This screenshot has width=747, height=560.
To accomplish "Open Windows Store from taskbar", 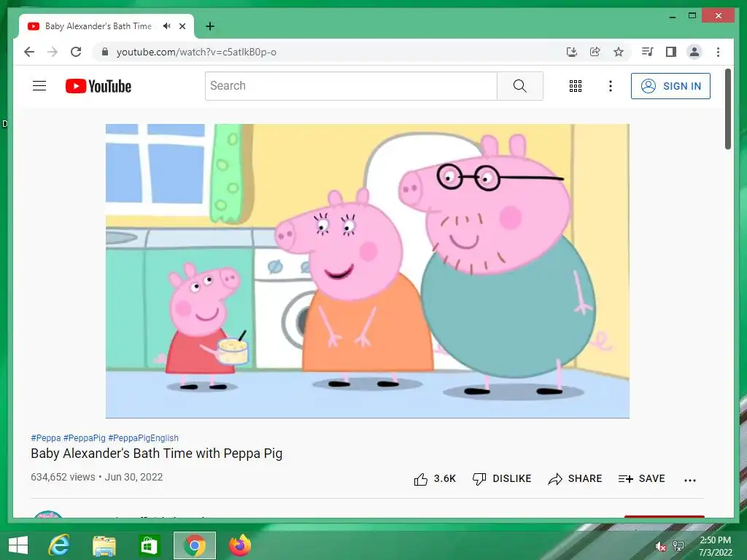I will [149, 545].
